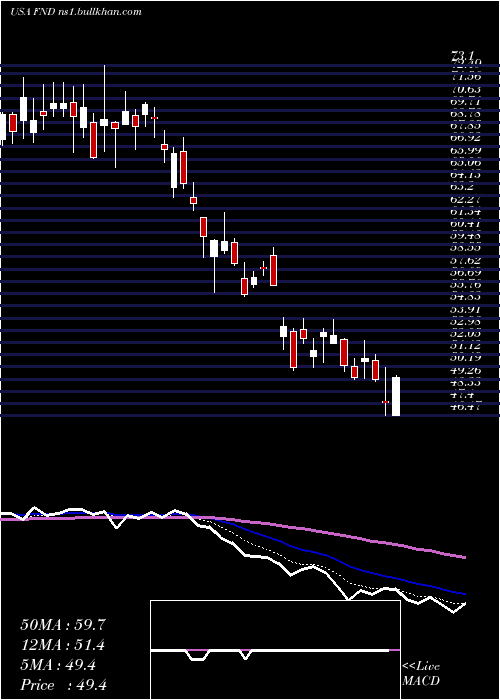Image resolution: width=500 pixels, height=700 pixels.
Task: Click the 49.26 price axis label
Action: click(x=466, y=370)
